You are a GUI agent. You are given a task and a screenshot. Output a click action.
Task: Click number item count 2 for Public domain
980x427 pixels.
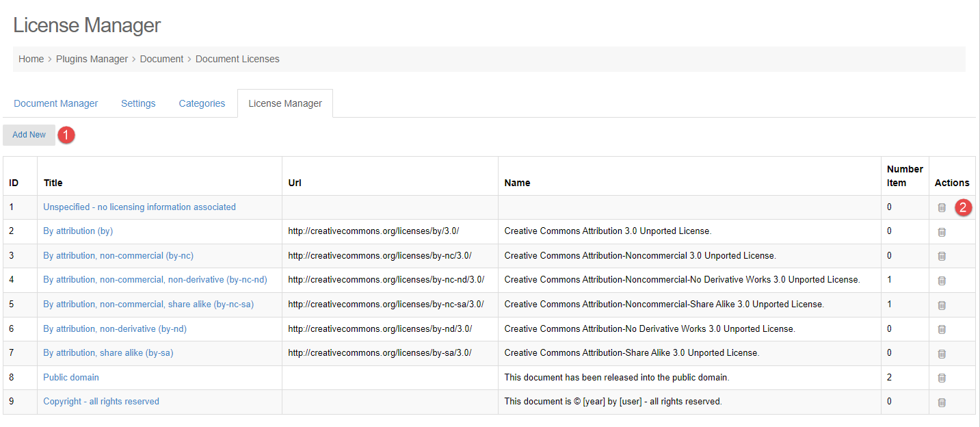coord(889,377)
